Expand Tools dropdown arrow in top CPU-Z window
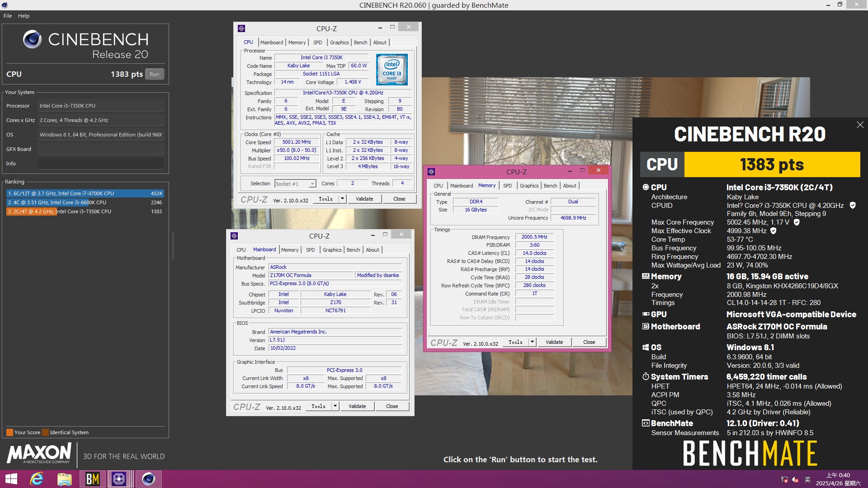868x488 pixels. pyautogui.click(x=342, y=199)
